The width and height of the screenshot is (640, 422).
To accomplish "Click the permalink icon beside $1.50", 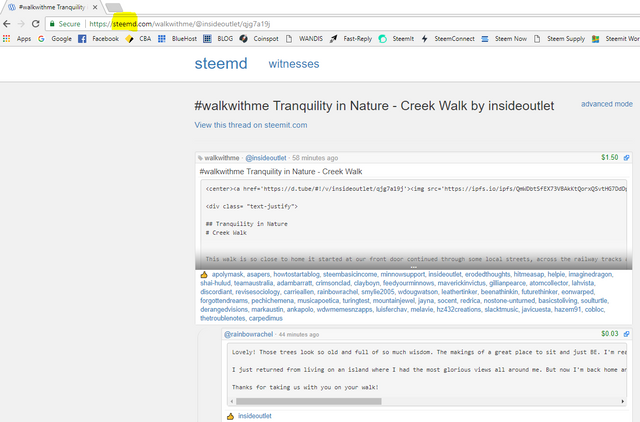I will click(626, 158).
